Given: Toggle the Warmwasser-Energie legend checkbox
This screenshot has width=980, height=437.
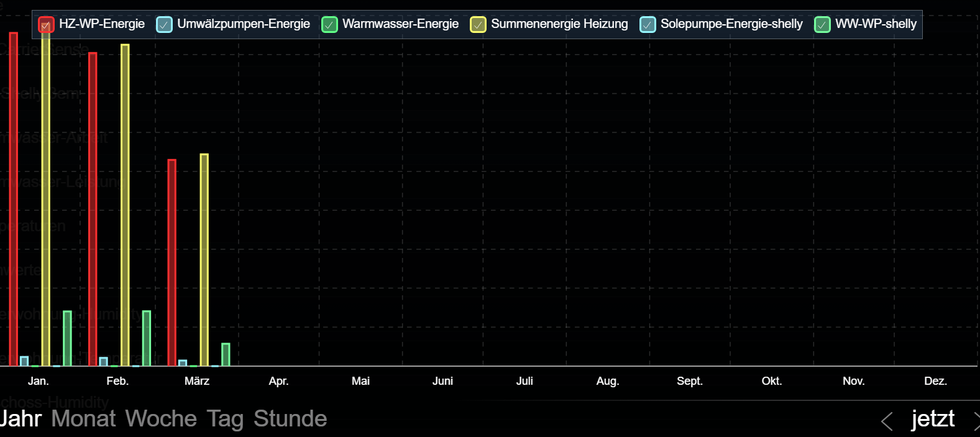Looking at the screenshot, I should click(329, 25).
